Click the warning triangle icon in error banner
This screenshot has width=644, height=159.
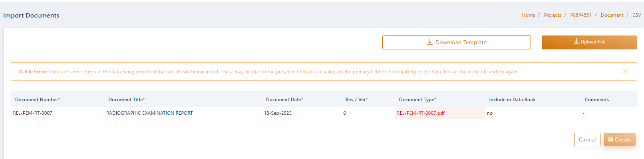point(21,72)
